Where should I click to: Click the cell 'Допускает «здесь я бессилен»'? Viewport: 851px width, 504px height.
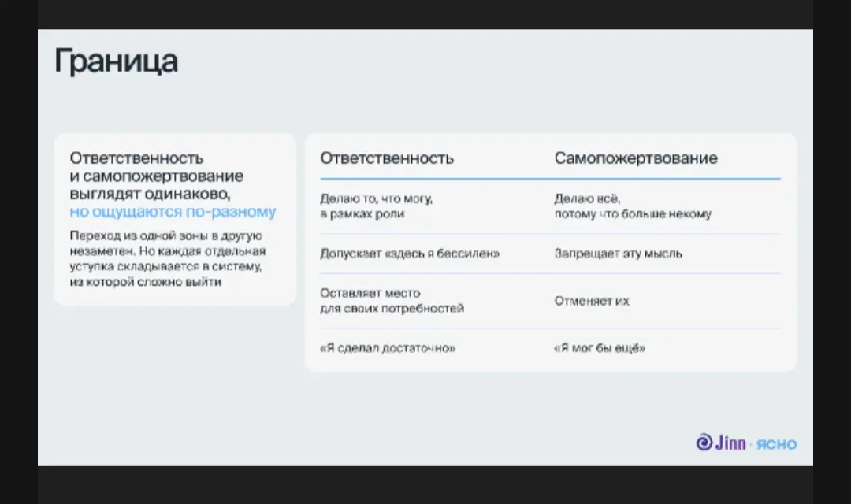click(410, 254)
